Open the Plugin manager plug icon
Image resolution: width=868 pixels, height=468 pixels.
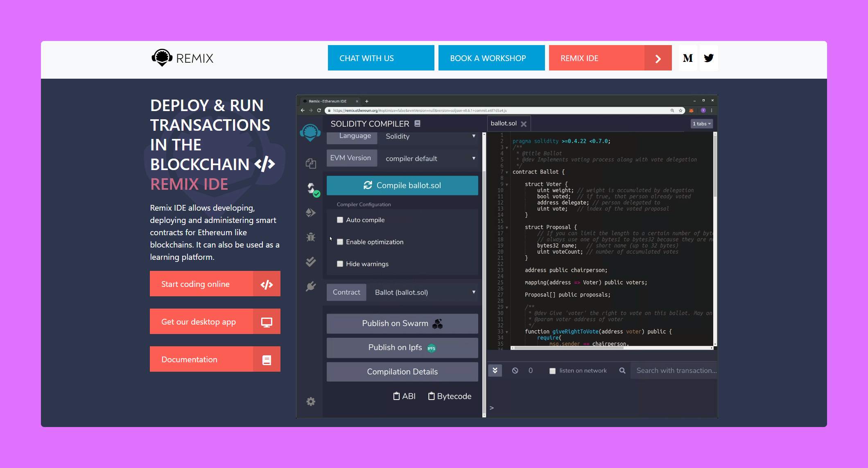point(311,286)
